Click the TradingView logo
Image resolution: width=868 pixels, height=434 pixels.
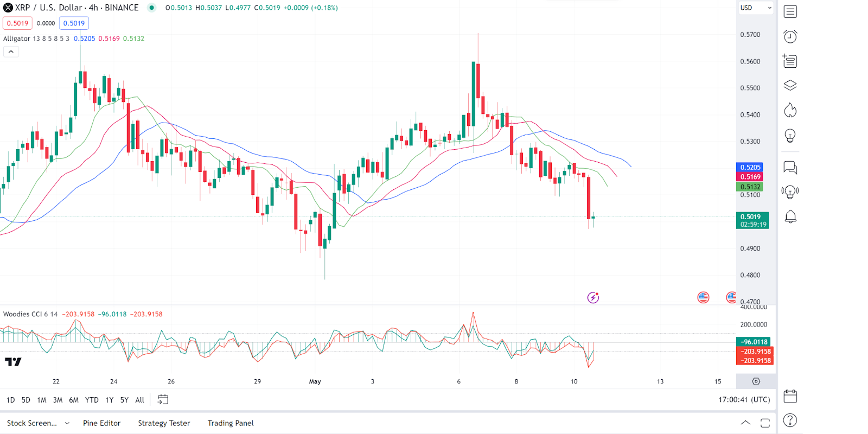pos(13,361)
